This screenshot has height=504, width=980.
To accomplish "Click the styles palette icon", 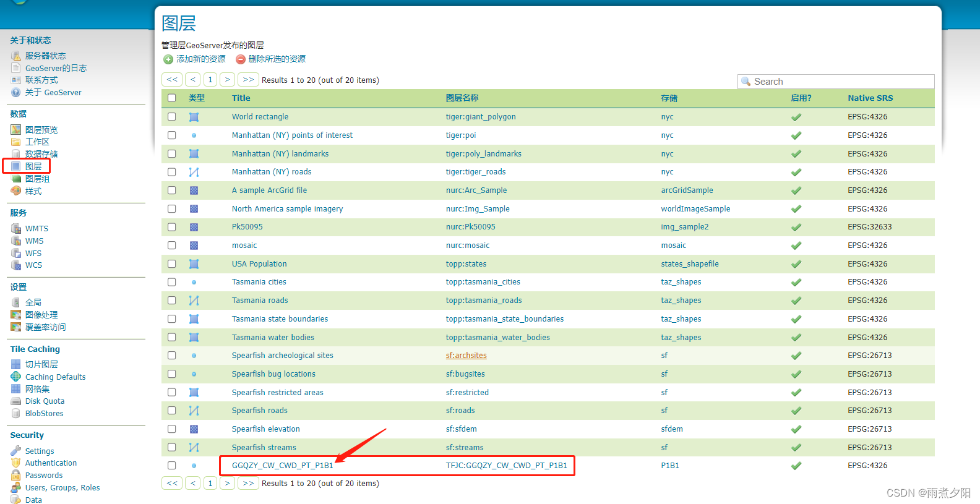I will coord(16,191).
